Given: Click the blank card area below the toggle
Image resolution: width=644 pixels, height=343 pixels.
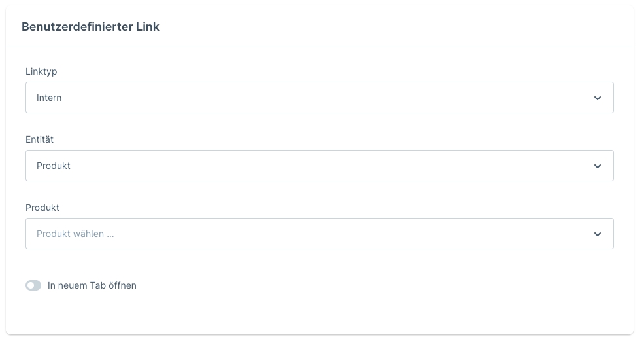Looking at the screenshot, I should (x=319, y=314).
